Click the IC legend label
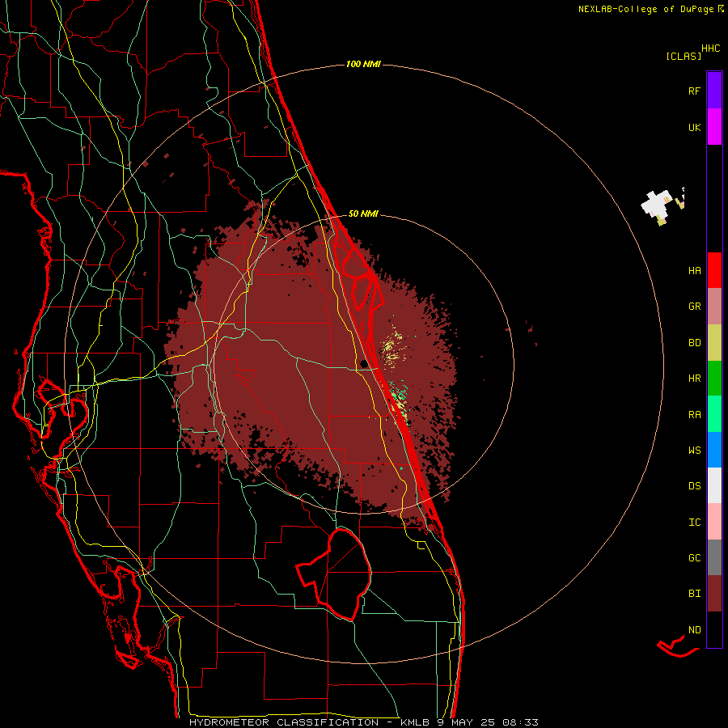728x728 pixels. coord(694,523)
